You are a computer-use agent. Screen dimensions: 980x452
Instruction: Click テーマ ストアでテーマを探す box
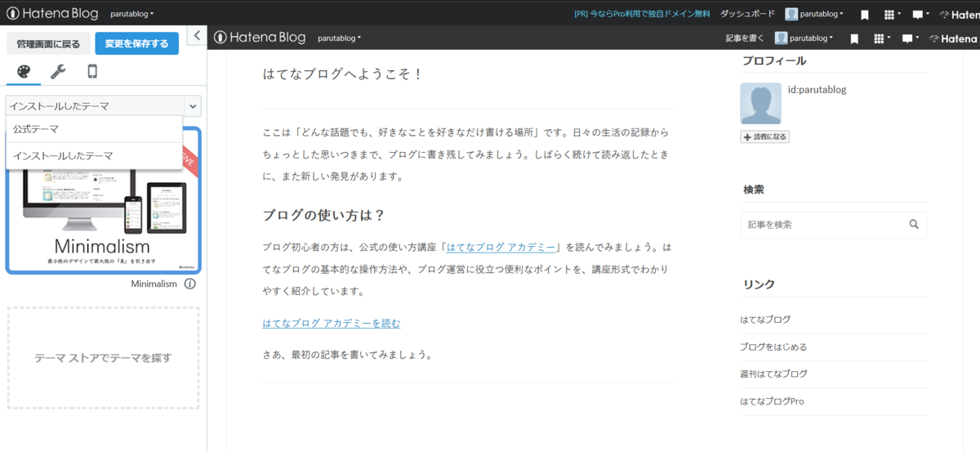(x=103, y=358)
